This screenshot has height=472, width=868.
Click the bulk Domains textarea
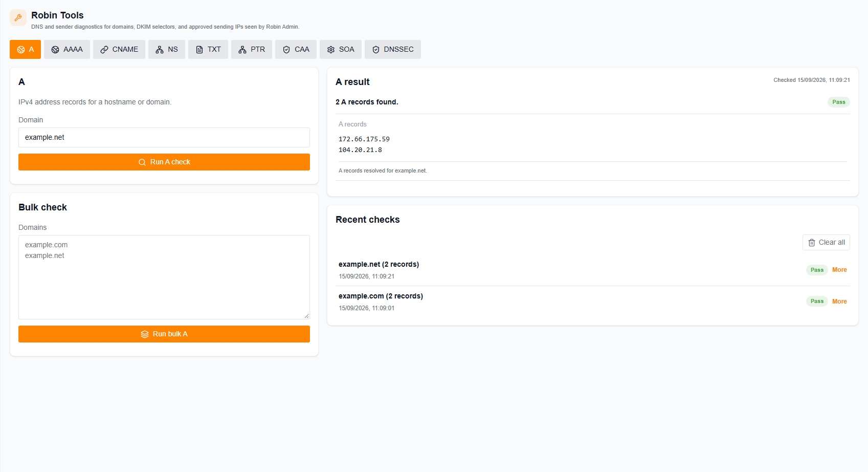(x=164, y=277)
